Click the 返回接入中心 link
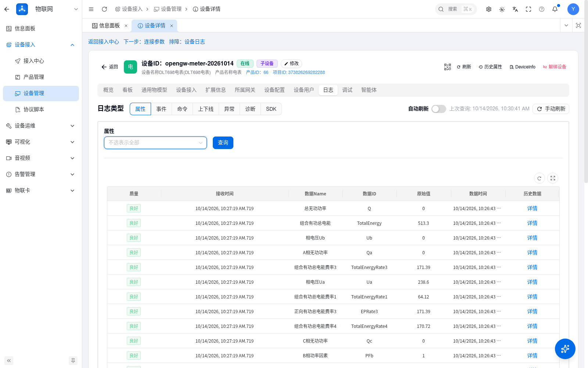Screen dimensions: 588x368 coord(104,42)
